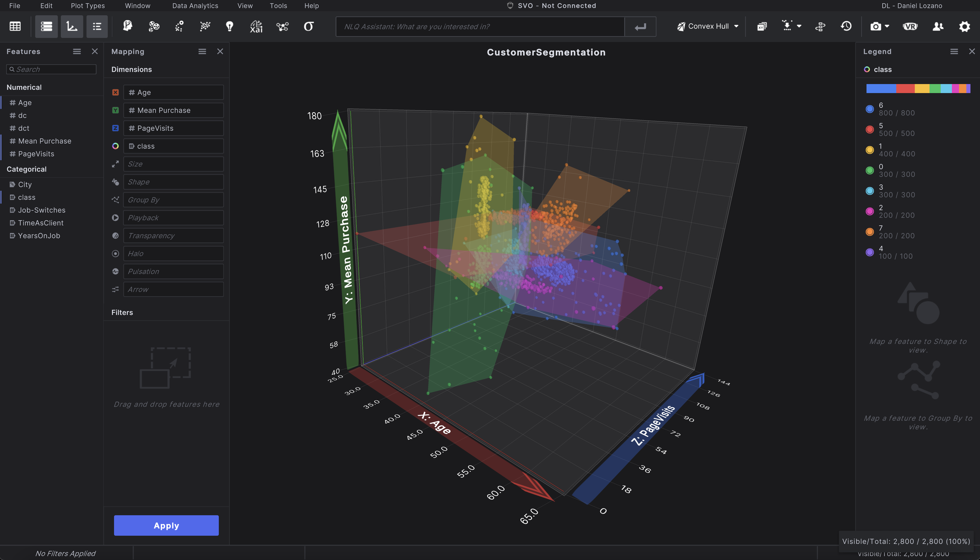The image size is (980, 560).
Task: Open the data table grid view
Action: click(15, 26)
